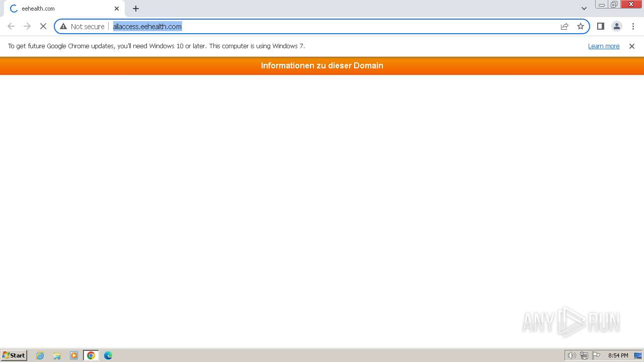Screen dimensions: 644x362
Task: Launch Internet Explorer from taskbar
Action: click(x=40, y=355)
